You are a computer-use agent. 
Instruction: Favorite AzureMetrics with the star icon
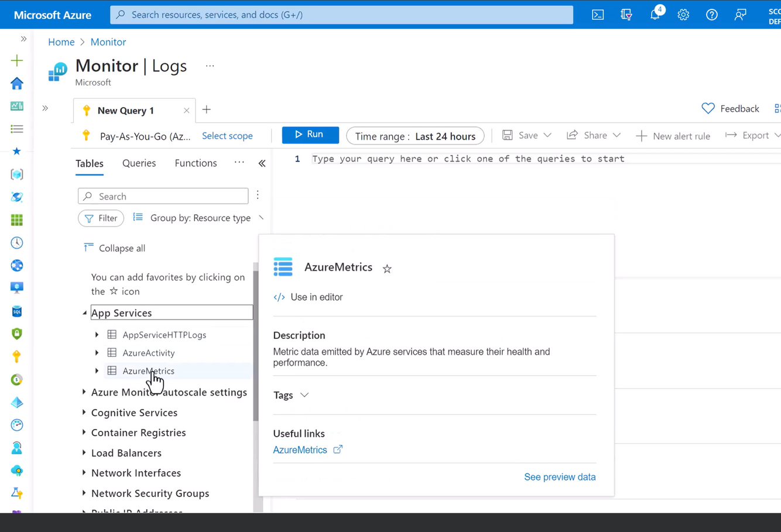click(387, 269)
